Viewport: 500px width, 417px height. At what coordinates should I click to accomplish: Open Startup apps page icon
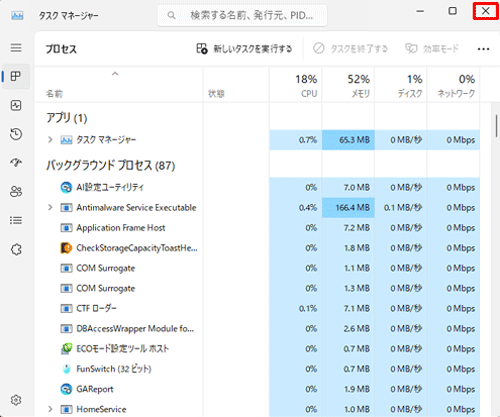pyautogui.click(x=16, y=163)
